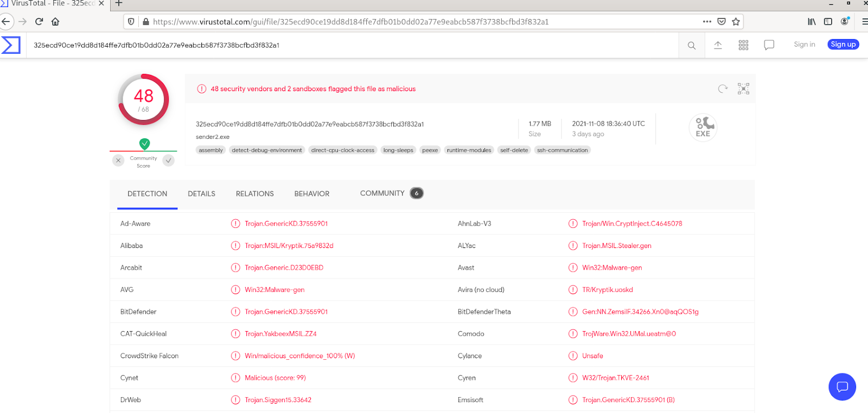The image size is (868, 413).
Task: Click the malicious alert icon in banner
Action: point(201,89)
